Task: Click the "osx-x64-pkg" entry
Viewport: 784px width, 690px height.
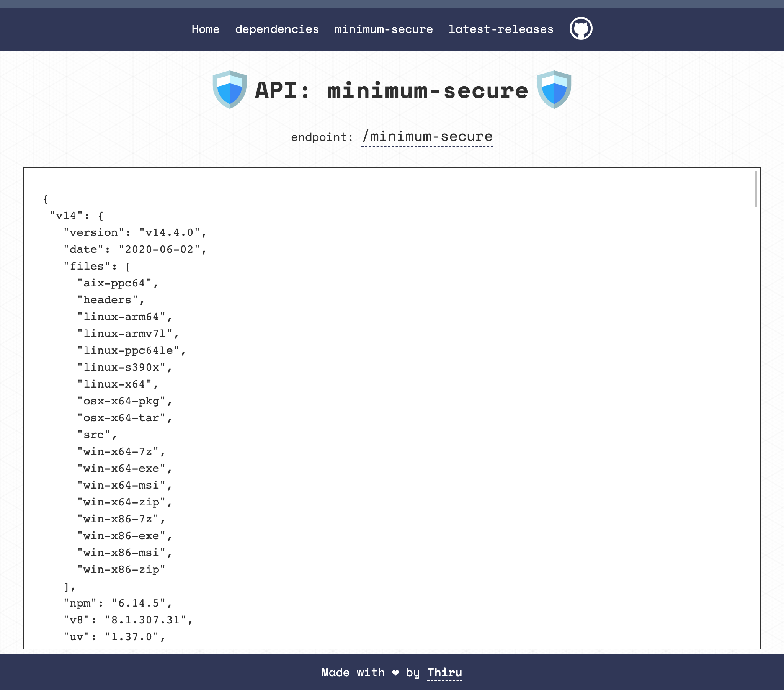Action: click(x=125, y=401)
